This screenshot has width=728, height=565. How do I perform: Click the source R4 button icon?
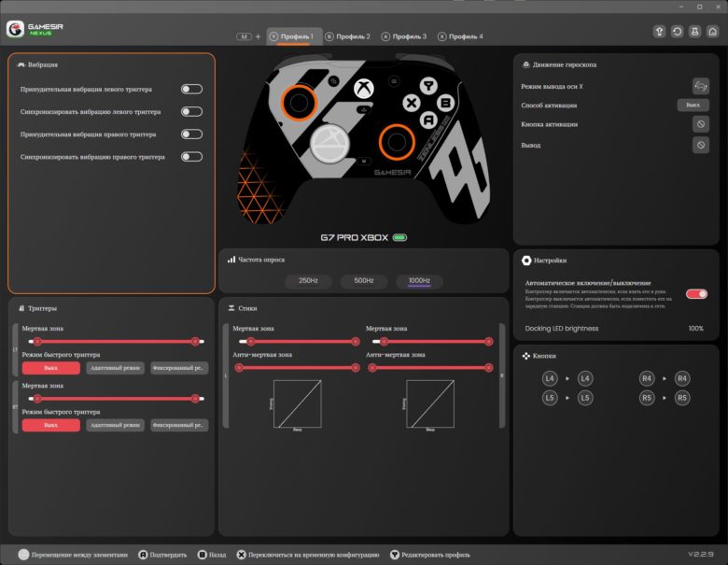[647, 378]
